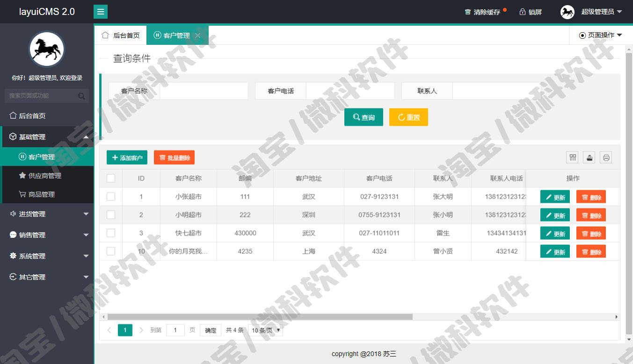The image size is (633, 364).
Task: Click the 重置 reset button
Action: [x=408, y=117]
